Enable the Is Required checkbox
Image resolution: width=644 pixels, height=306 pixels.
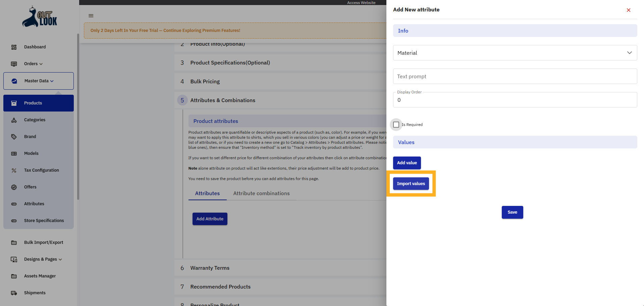click(396, 125)
